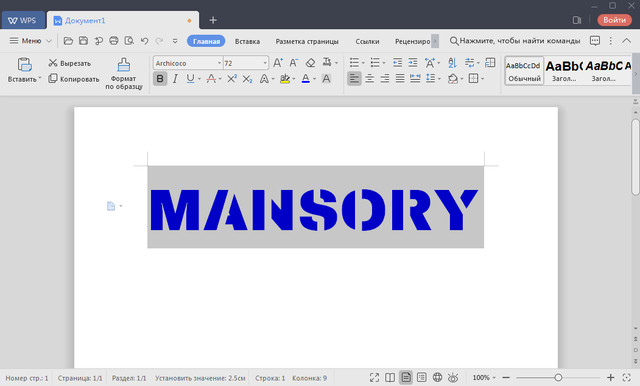This screenshot has height=386, width=640.
Task: Toggle underline formatting
Action: click(x=190, y=78)
